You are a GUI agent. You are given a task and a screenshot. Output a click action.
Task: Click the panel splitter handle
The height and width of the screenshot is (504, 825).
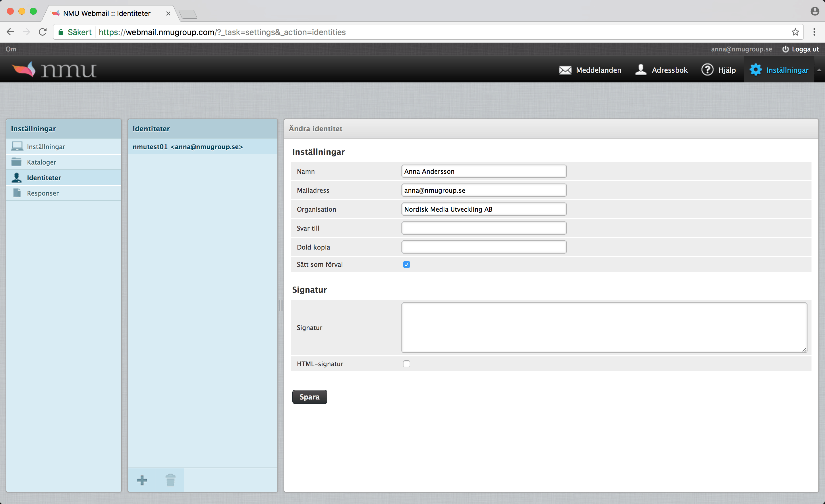point(281,305)
